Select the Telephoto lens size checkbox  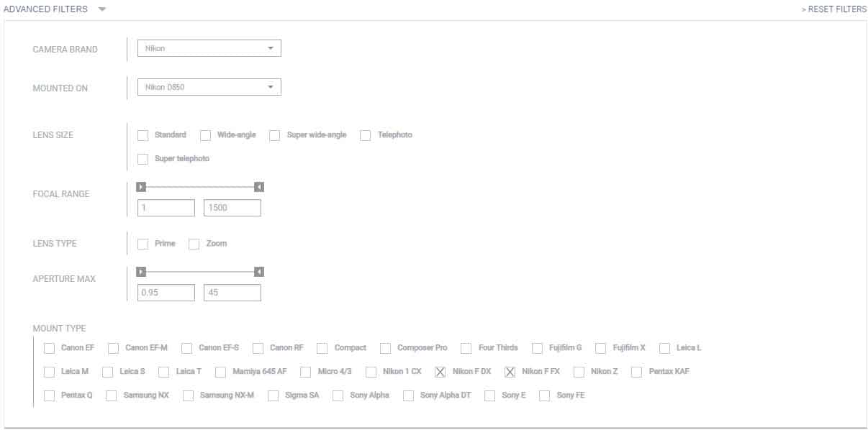pyautogui.click(x=366, y=135)
